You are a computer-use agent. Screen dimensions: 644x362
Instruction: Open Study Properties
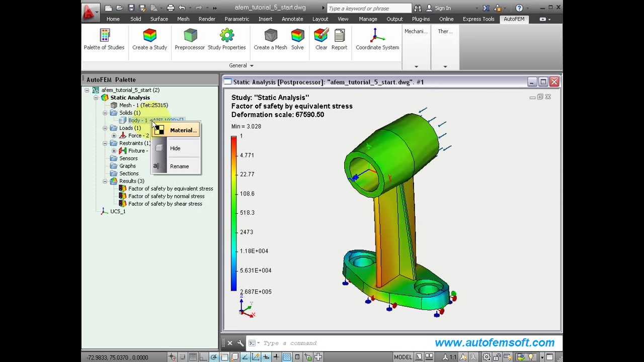tap(226, 39)
